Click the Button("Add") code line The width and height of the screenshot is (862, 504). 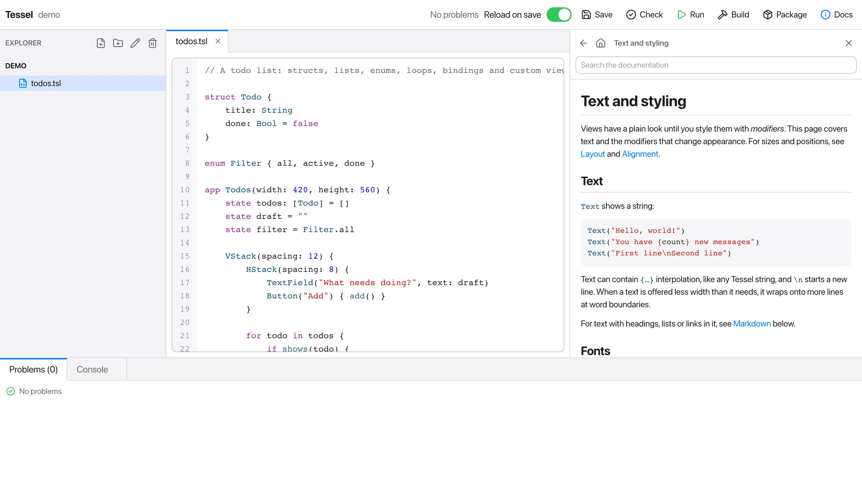[x=326, y=296]
